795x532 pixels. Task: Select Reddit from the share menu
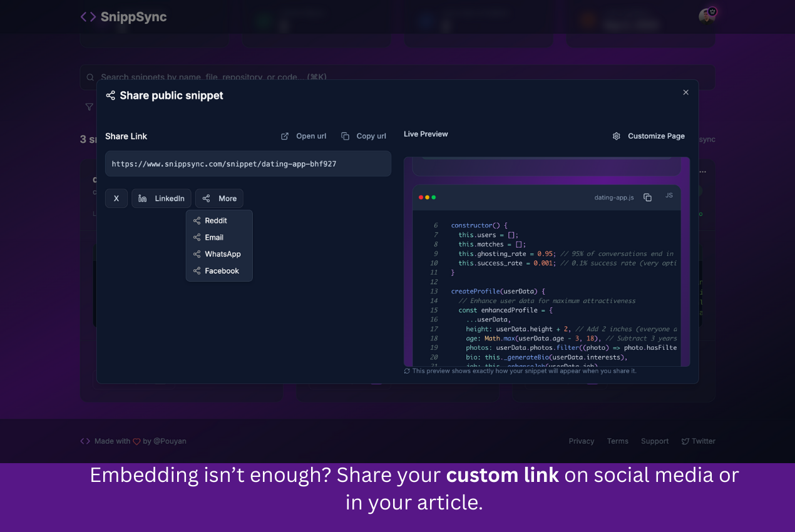click(216, 220)
